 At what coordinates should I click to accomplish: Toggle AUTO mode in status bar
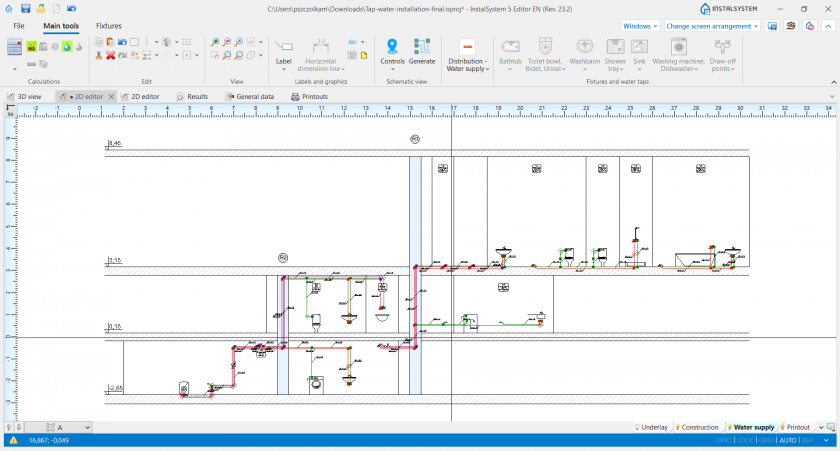tap(788, 440)
